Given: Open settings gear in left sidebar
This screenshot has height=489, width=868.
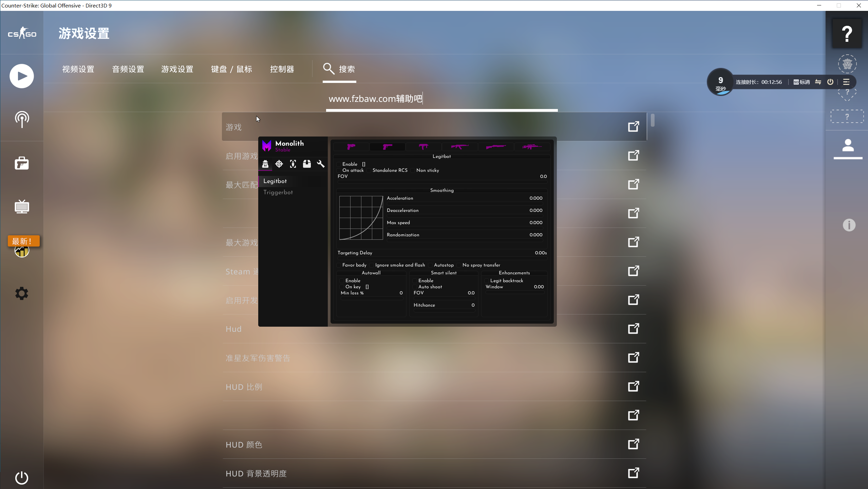Looking at the screenshot, I should pos(22,293).
